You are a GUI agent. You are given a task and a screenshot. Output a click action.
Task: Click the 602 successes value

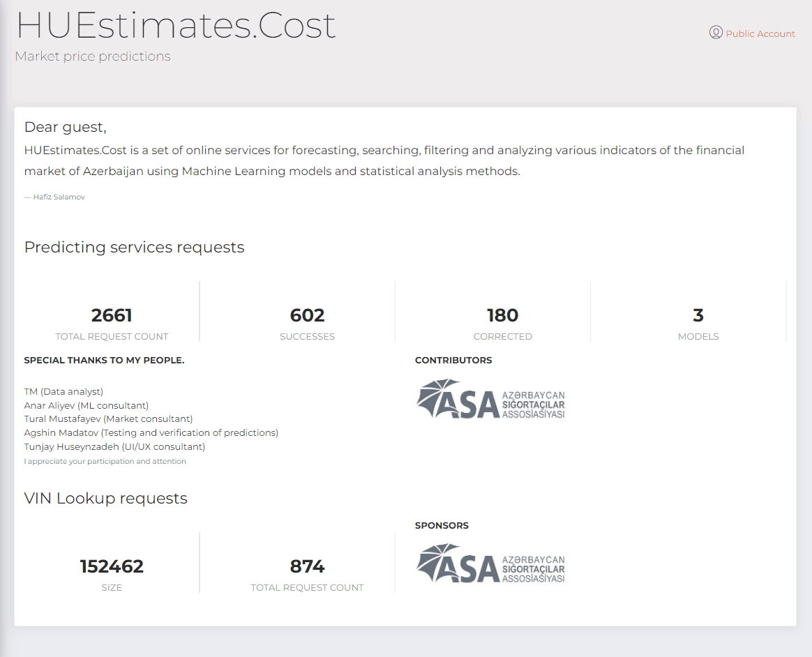(308, 315)
